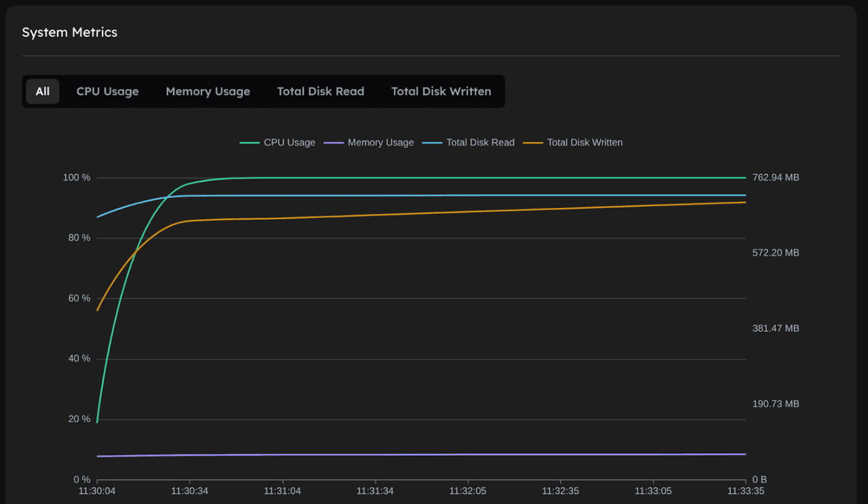Hide Total Disk Read using its legend label
The image size is (868, 504).
coord(480,142)
